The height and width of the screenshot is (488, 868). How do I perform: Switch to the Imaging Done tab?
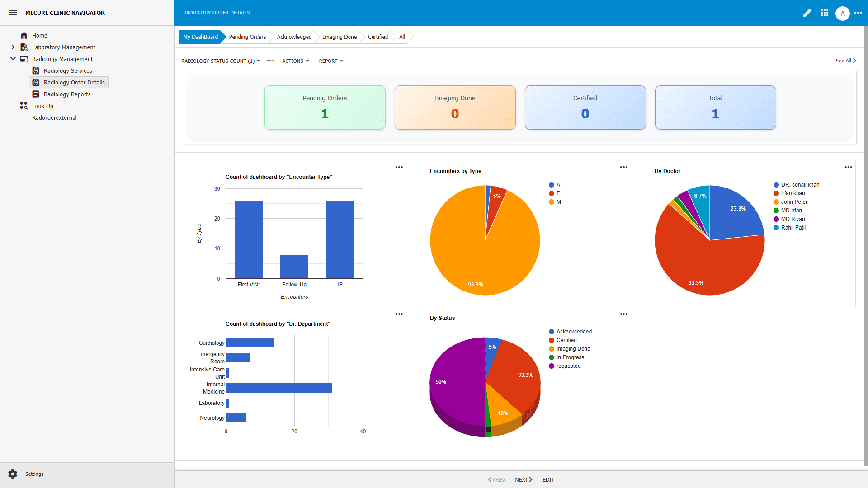click(340, 37)
